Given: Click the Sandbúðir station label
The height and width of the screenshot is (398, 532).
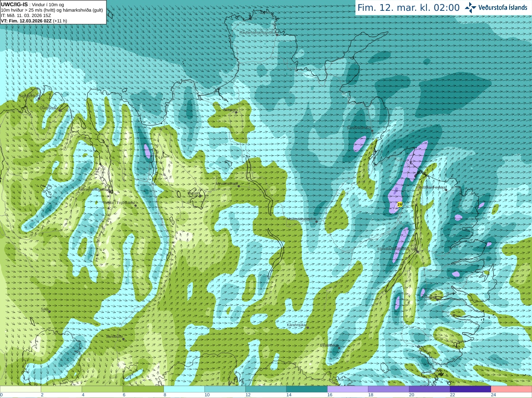Looking at the screenshot, I should coord(114,337).
